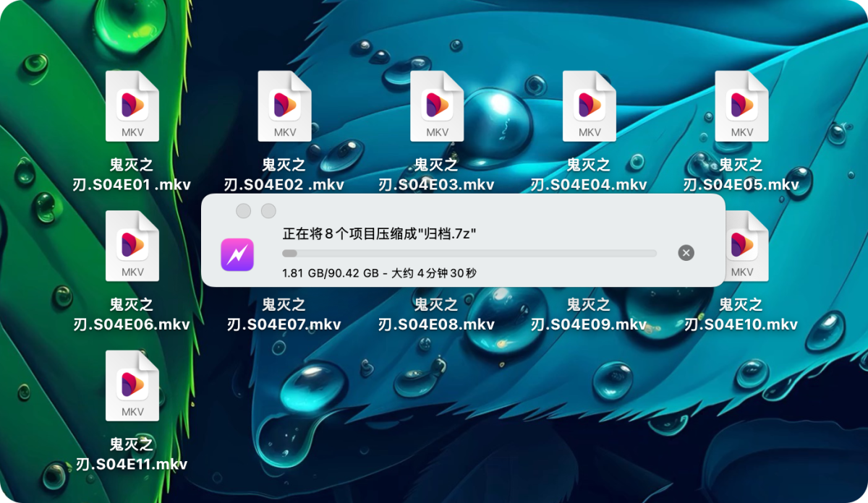Viewport: 868px width, 503px height.
Task: Click the purple lightning archiver app icon
Action: (x=237, y=254)
